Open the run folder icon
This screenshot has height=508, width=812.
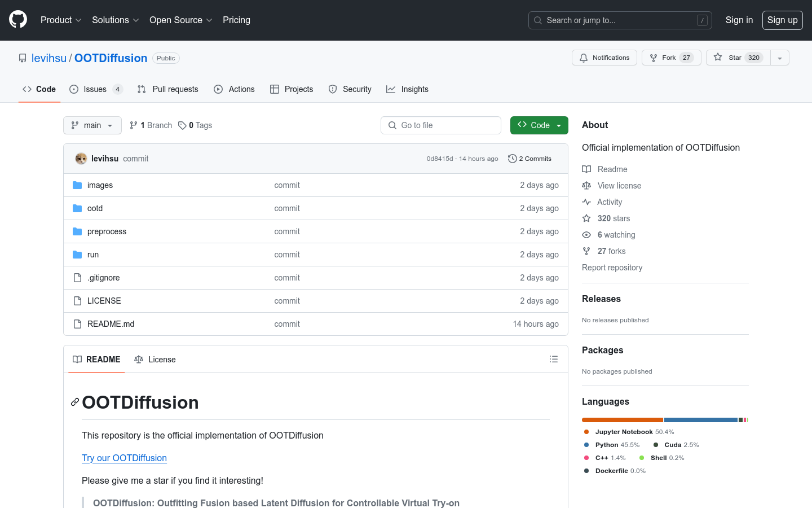tap(77, 255)
